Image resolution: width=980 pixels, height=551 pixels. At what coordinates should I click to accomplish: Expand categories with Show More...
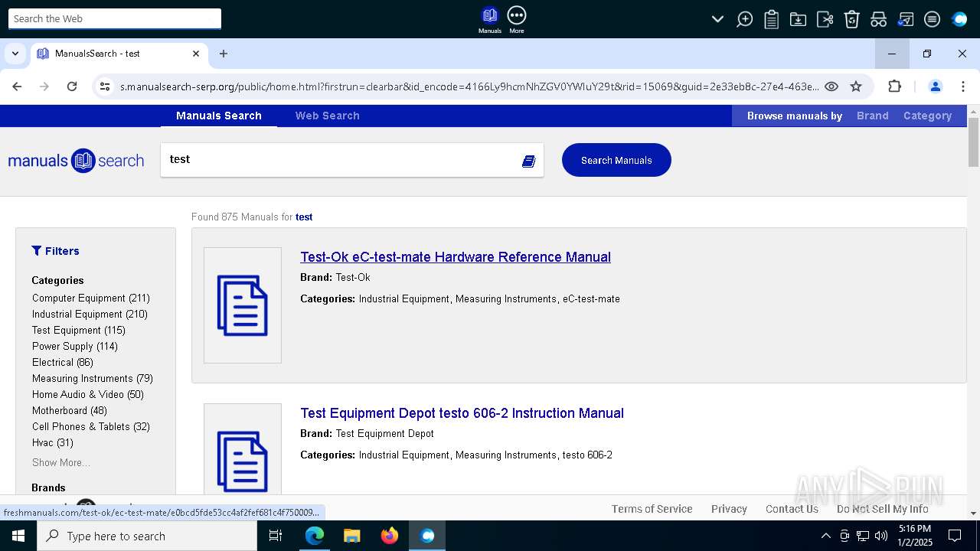point(61,462)
